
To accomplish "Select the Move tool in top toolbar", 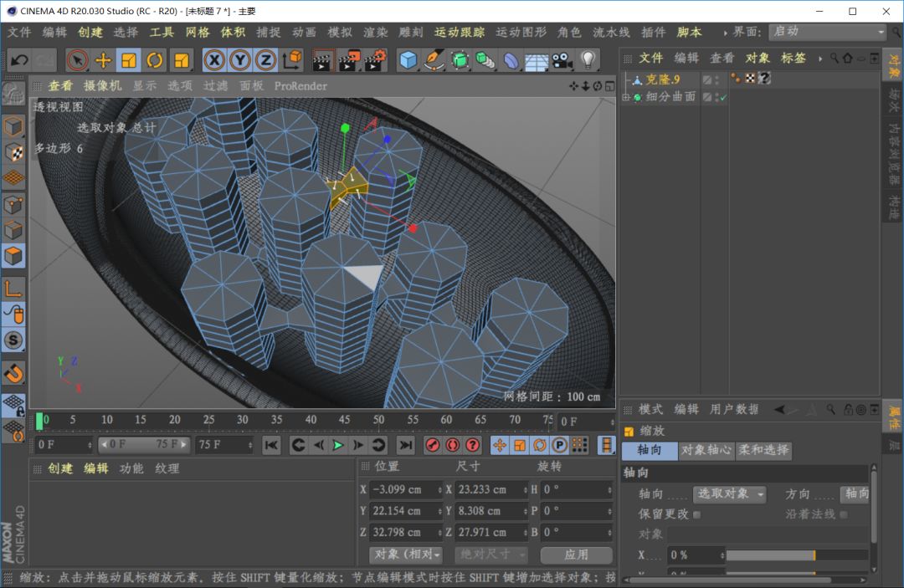I will coord(104,60).
